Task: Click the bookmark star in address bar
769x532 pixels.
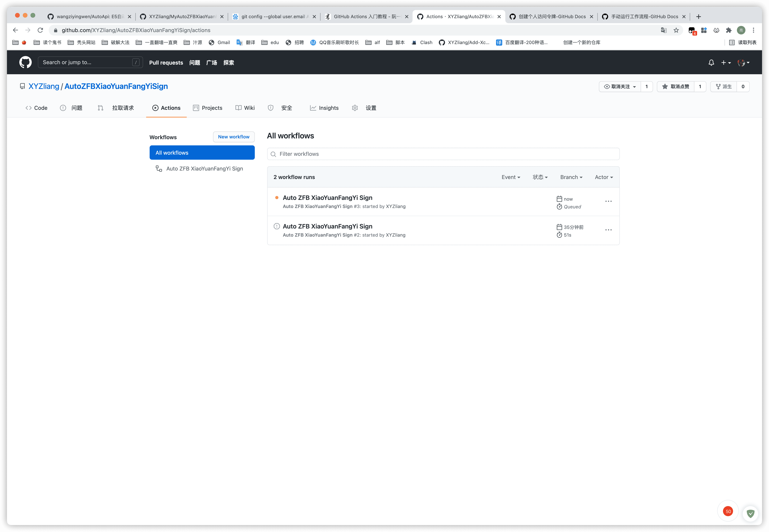Action: 676,30
